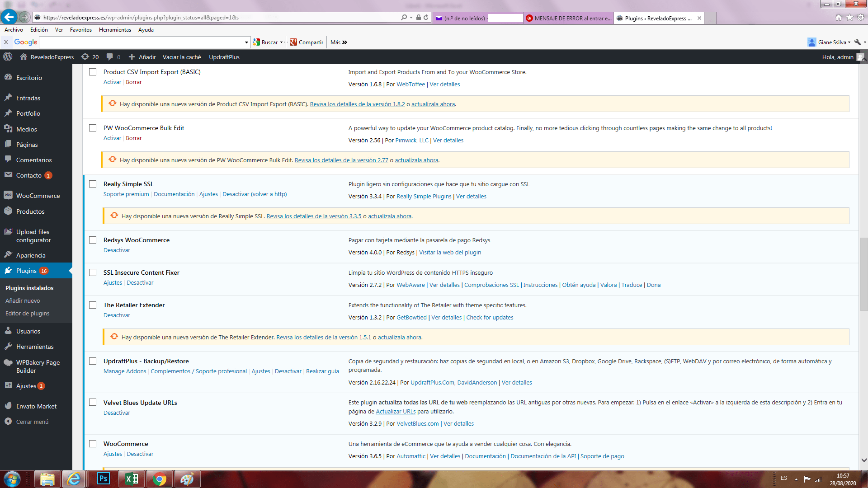The width and height of the screenshot is (868, 488).
Task: Check the WooCommerce plugin checkbox
Action: point(93,444)
